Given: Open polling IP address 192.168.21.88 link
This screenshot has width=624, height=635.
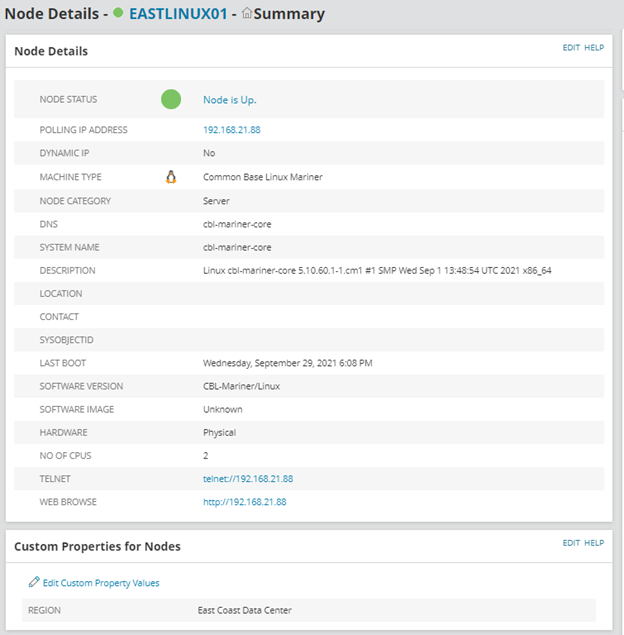Looking at the screenshot, I should tap(233, 130).
